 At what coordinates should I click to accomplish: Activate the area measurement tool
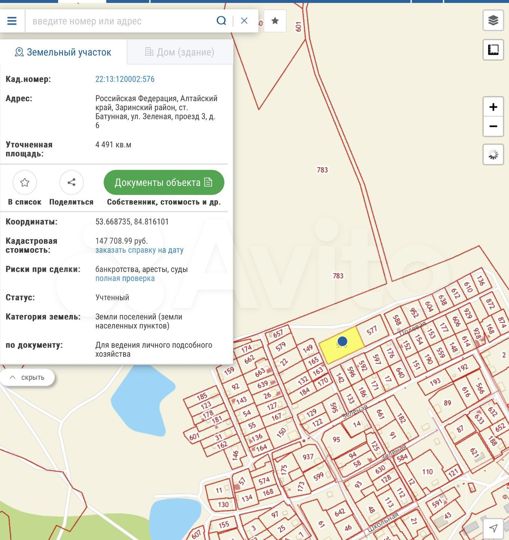click(x=493, y=50)
